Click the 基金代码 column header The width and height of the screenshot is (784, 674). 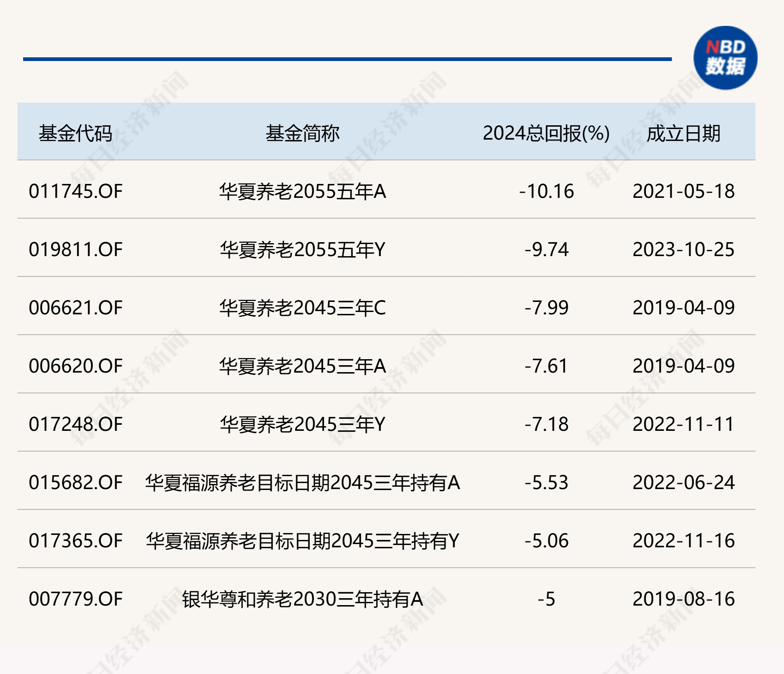click(x=75, y=134)
